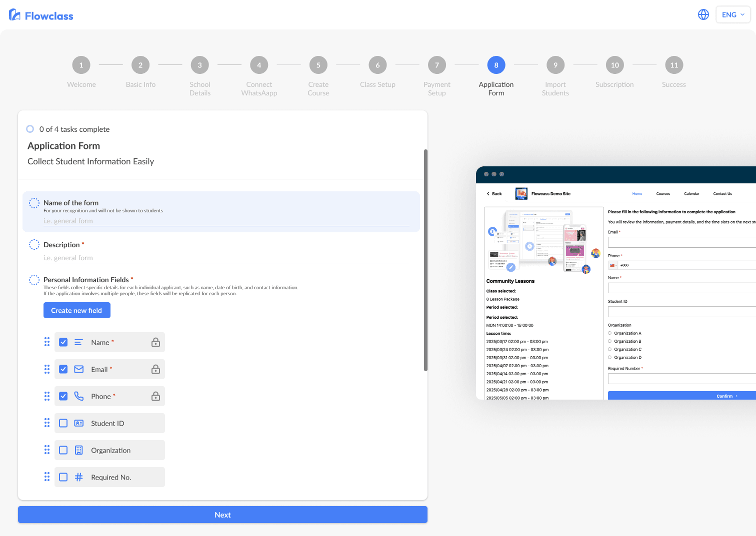Click Back in the preview site
Viewport: 756px width, 536px height.
coord(494,194)
